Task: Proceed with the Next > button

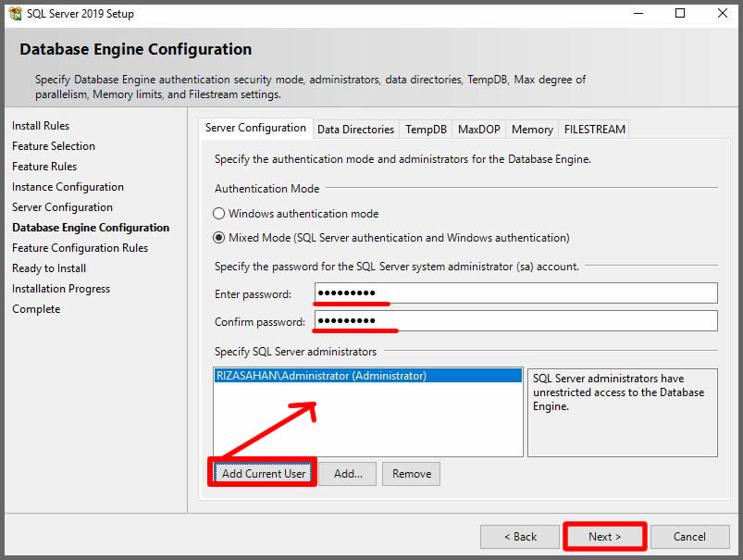Action: tap(604, 537)
